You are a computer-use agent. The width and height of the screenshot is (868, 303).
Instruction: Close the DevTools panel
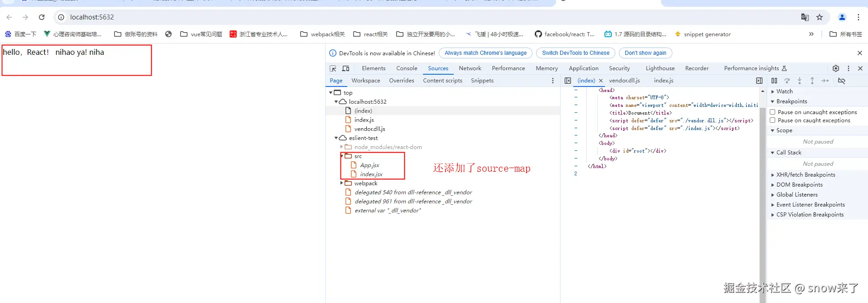[860, 68]
